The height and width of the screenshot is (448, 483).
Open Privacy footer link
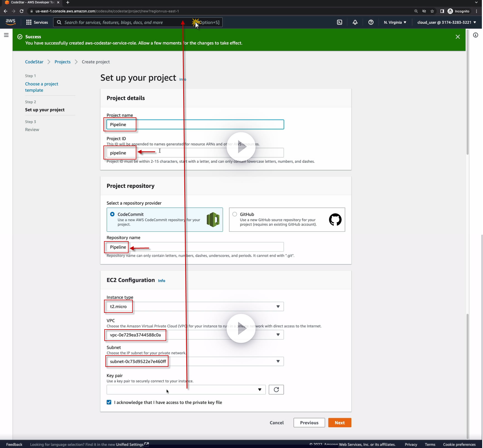click(x=411, y=444)
